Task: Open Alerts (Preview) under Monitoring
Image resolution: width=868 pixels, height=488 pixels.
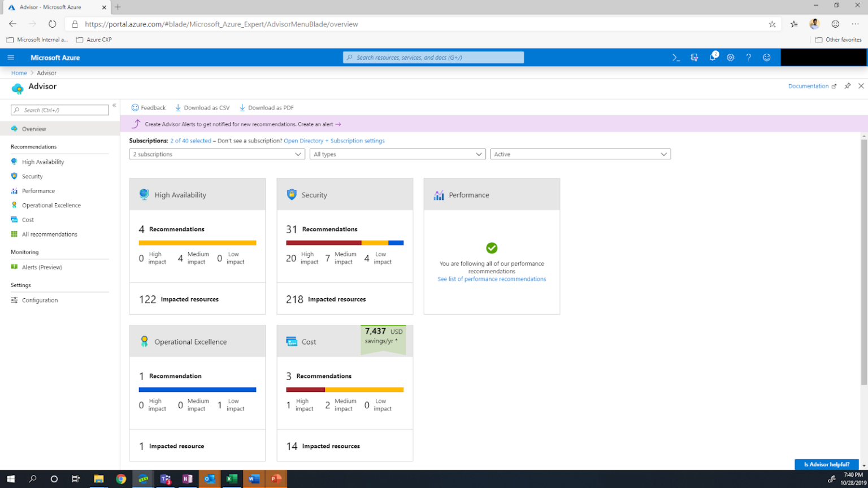Action: [x=42, y=267]
